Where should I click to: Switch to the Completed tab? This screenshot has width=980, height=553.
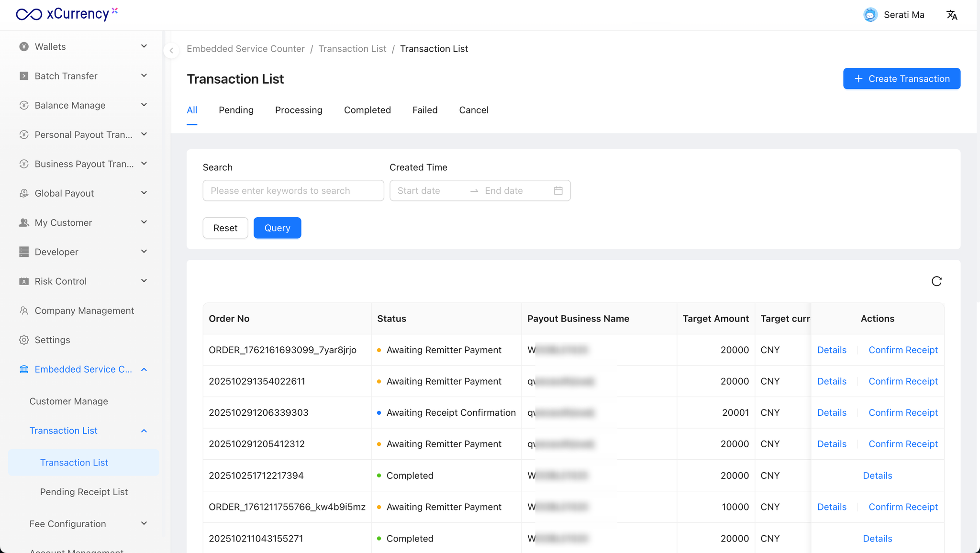tap(367, 110)
